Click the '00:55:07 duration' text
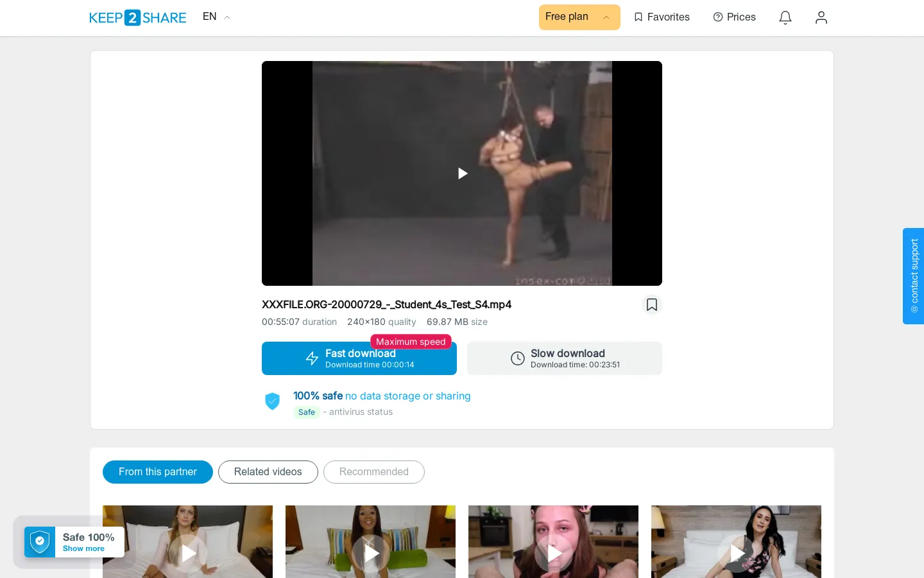 coord(299,322)
